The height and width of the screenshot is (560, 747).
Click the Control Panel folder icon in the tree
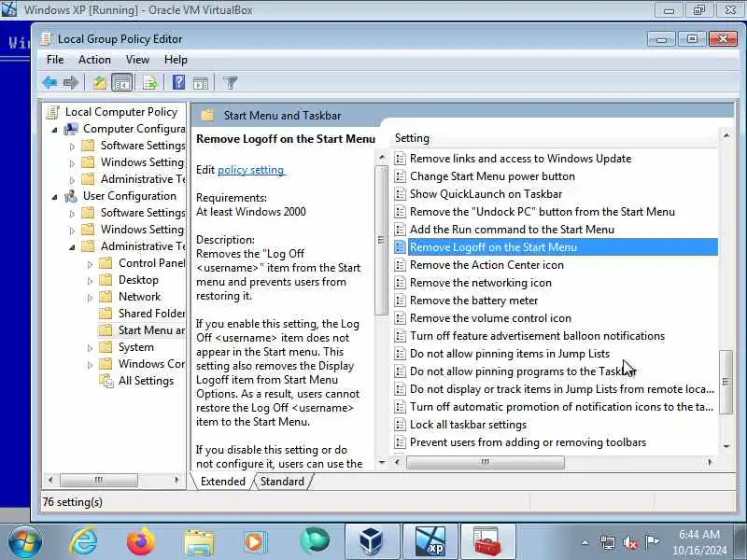[x=106, y=263]
